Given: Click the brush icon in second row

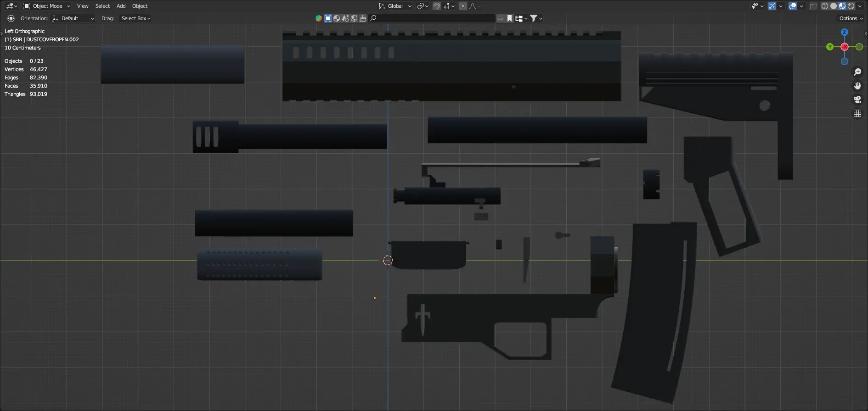Looking at the screenshot, I should tap(363, 18).
